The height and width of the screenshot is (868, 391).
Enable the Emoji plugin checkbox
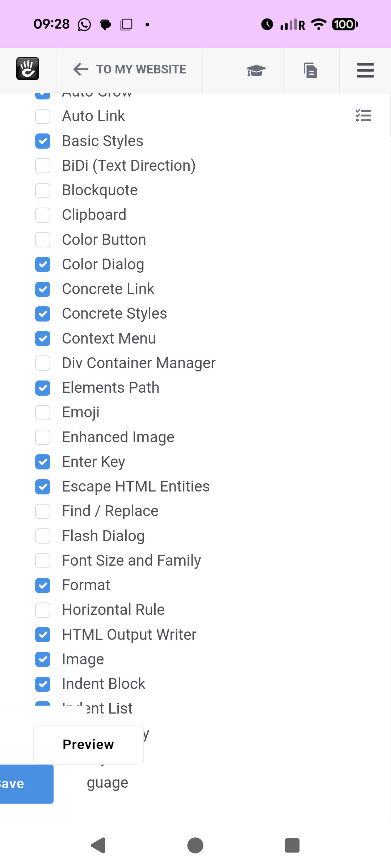pos(43,413)
